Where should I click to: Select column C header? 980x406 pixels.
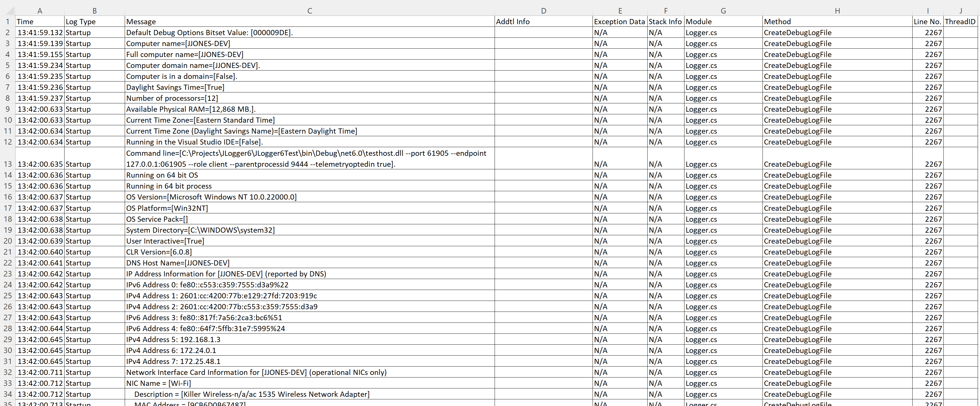click(x=310, y=11)
